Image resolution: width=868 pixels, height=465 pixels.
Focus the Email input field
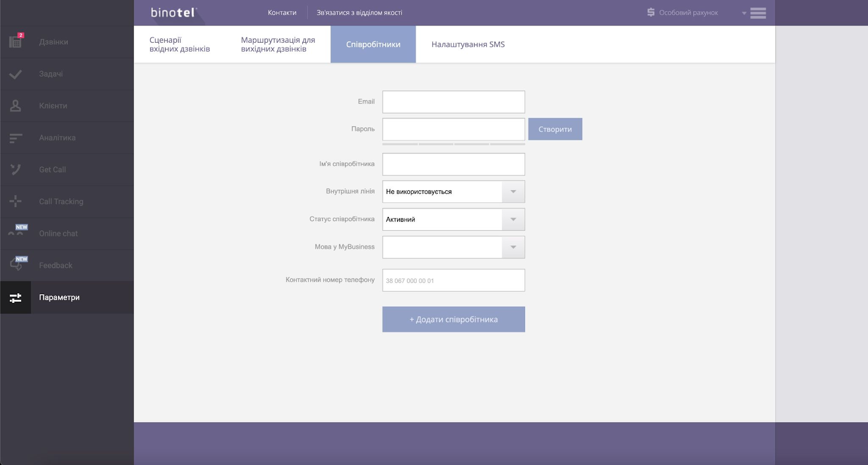(x=454, y=102)
